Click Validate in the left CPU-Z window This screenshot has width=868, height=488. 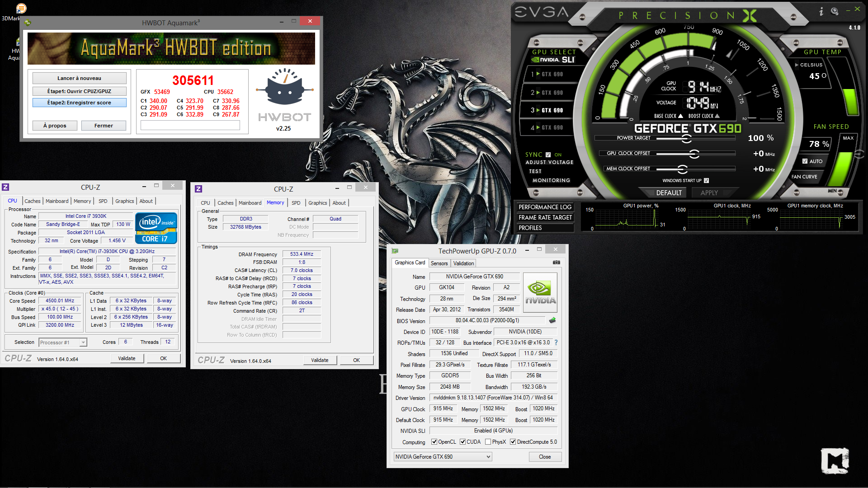[x=127, y=358]
